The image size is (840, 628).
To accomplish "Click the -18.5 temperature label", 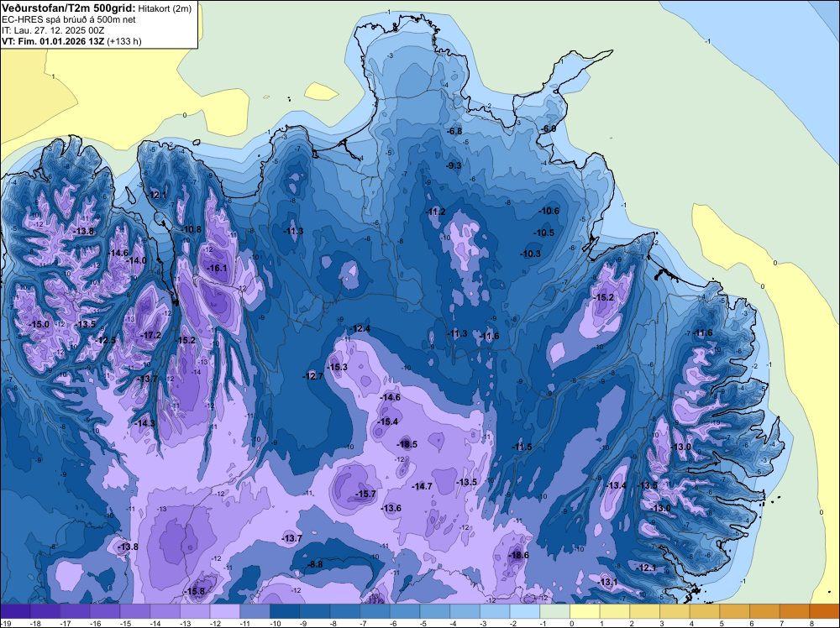I will tap(407, 444).
